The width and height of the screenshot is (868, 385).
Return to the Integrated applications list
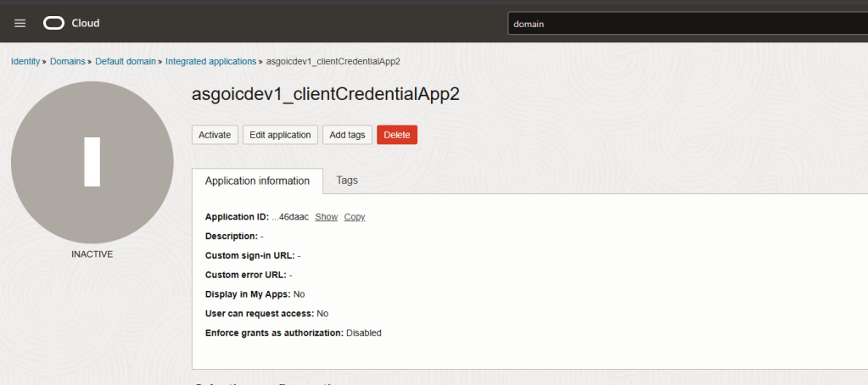click(x=210, y=62)
